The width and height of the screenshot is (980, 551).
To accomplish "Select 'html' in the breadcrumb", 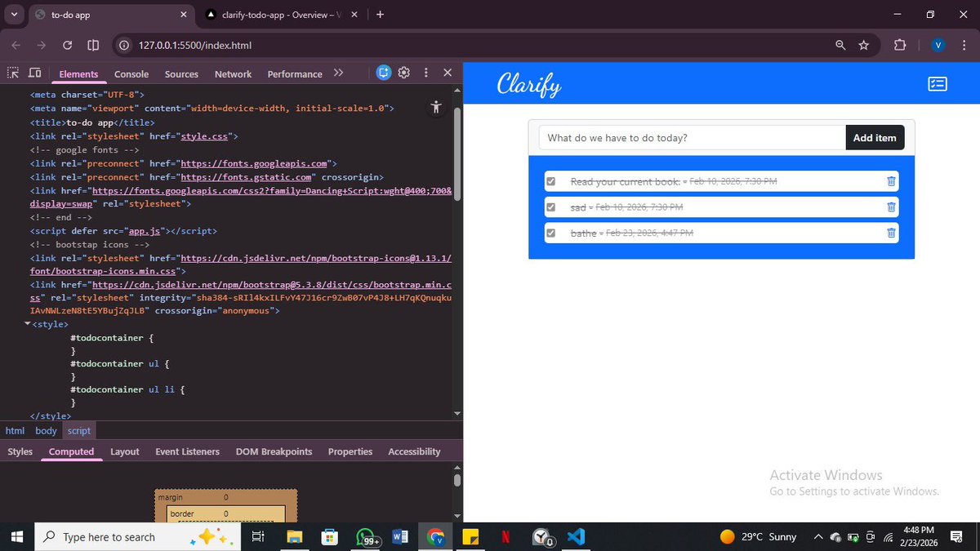I will tap(15, 430).
